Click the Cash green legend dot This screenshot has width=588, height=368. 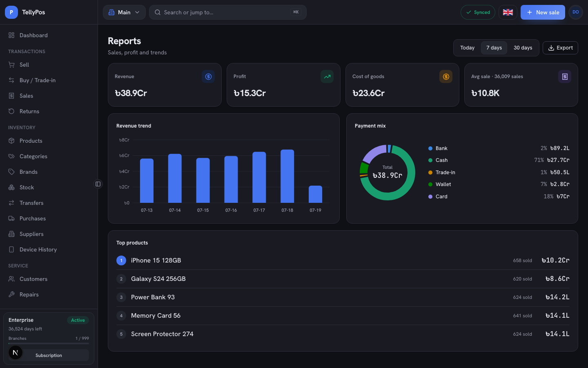430,160
